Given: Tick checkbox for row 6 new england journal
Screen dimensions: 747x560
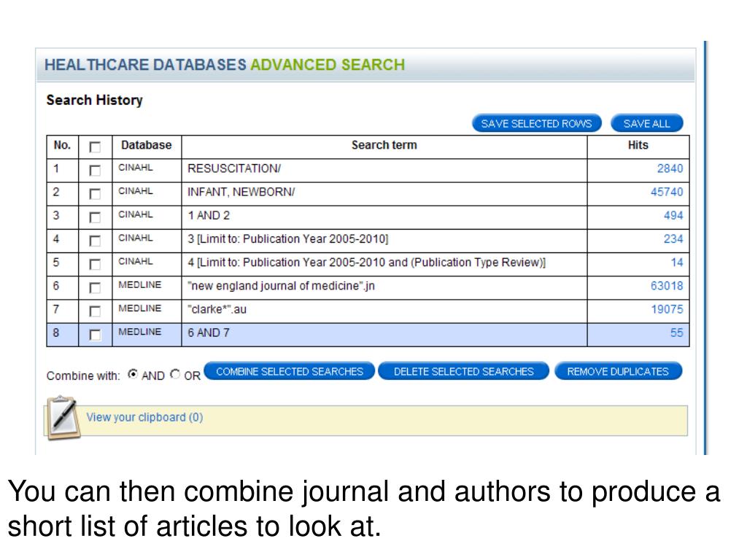Looking at the screenshot, I should point(95,287).
